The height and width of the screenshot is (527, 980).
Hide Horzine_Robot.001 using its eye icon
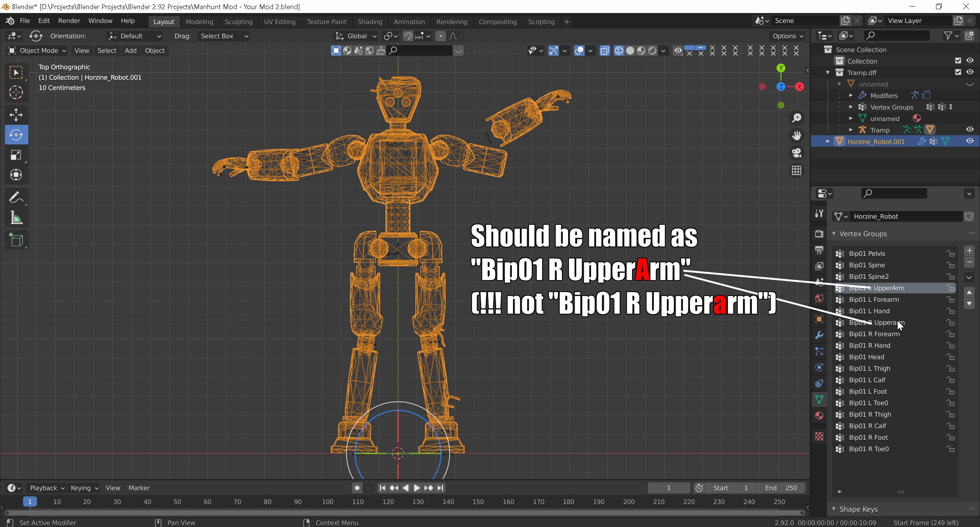point(970,141)
